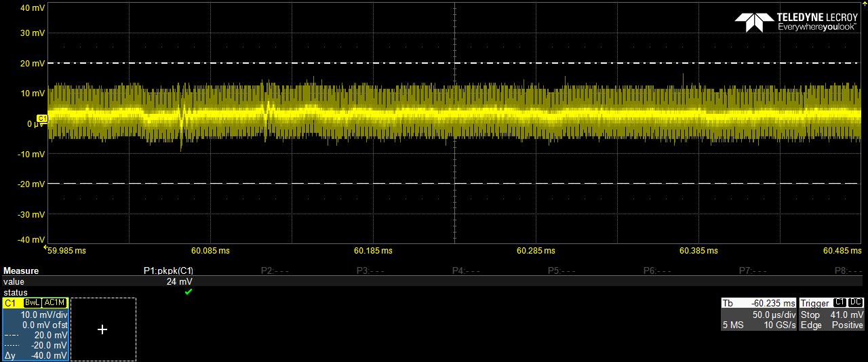This screenshot has height=362, width=868.
Task: Click the C1 source badge in the Trigger box
Action: 840,303
